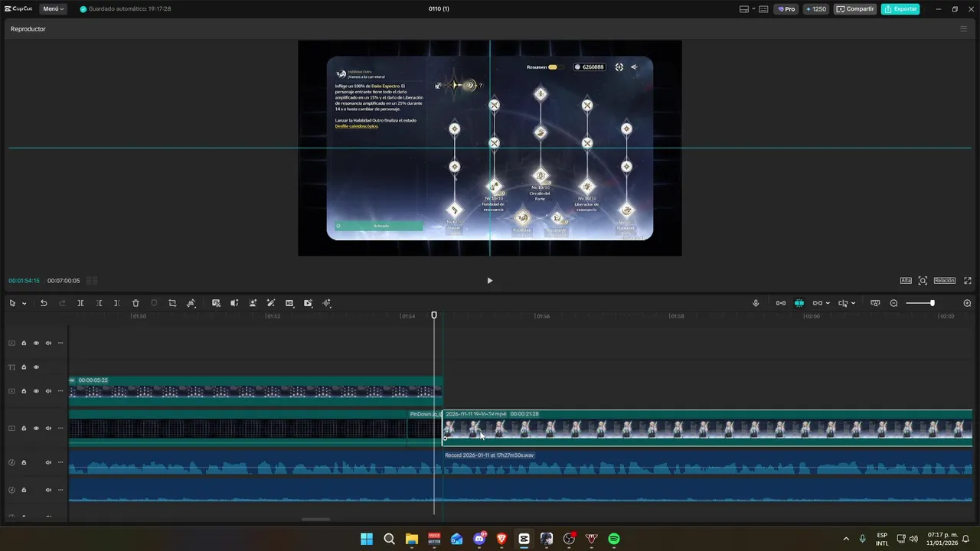Delete left of playhead with trim tool
The width and height of the screenshot is (980, 551).
pos(99,304)
